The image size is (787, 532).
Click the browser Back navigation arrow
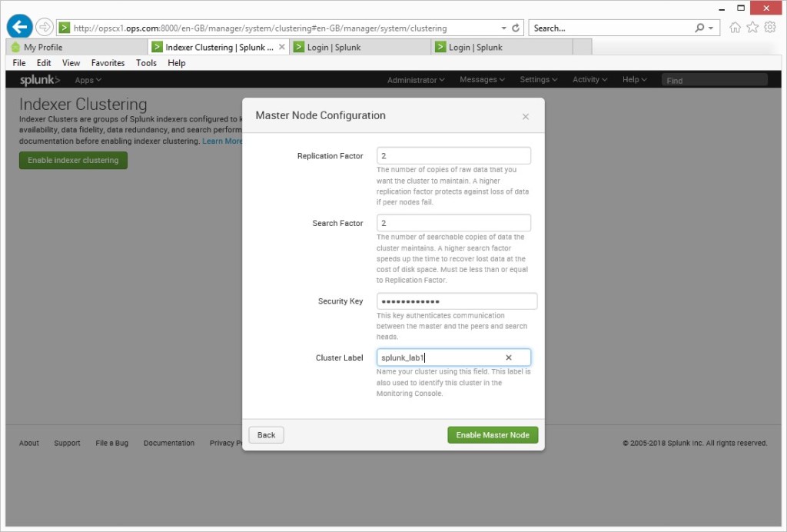coord(18,25)
